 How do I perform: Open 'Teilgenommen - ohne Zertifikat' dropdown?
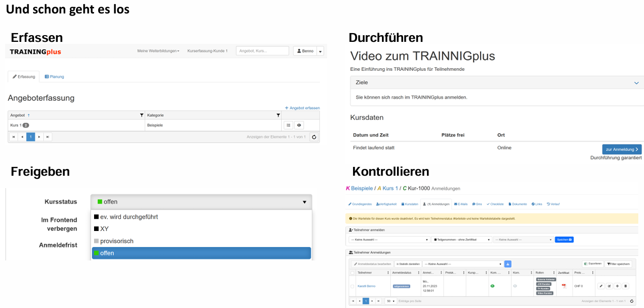[462, 240]
